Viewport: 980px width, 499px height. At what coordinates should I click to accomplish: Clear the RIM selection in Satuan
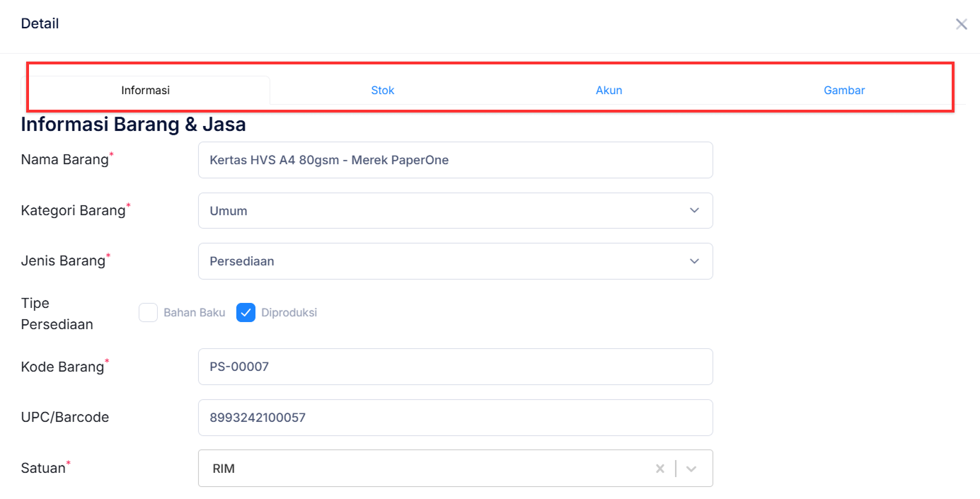click(x=659, y=469)
